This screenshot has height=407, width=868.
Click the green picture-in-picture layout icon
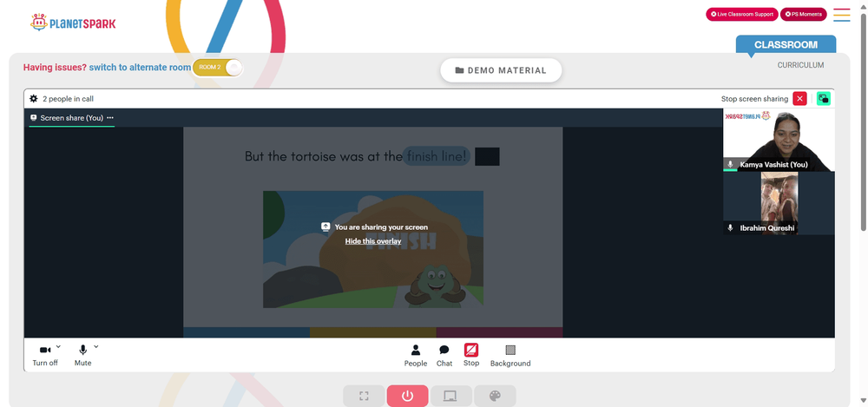[x=823, y=99]
